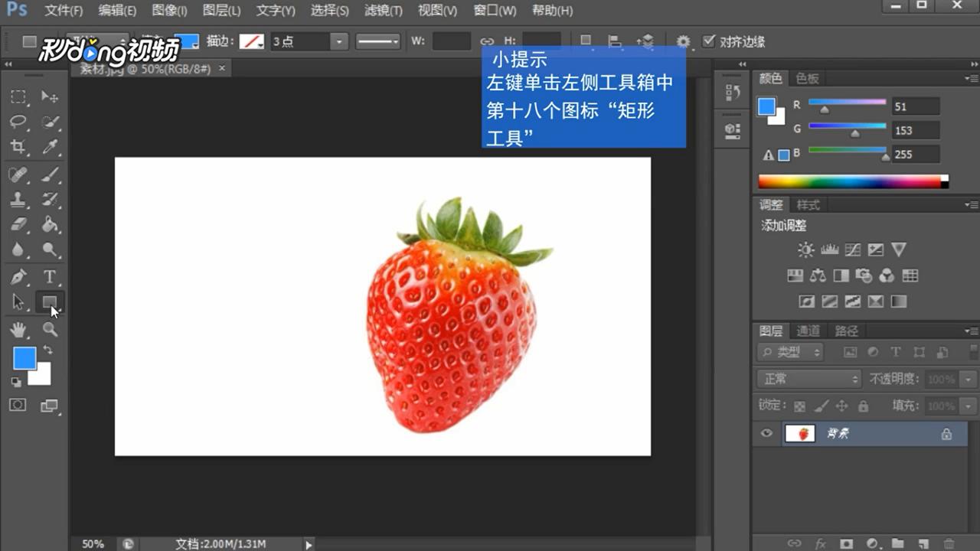This screenshot has width=980, height=551.
Task: Toggle Quick Mask mode
Action: [18, 405]
